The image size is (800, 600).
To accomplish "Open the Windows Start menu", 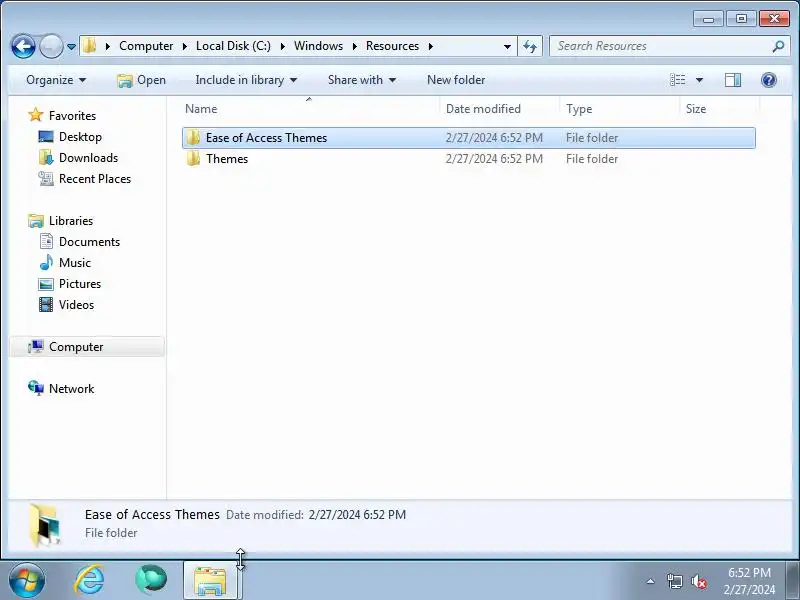I will click(x=26, y=581).
